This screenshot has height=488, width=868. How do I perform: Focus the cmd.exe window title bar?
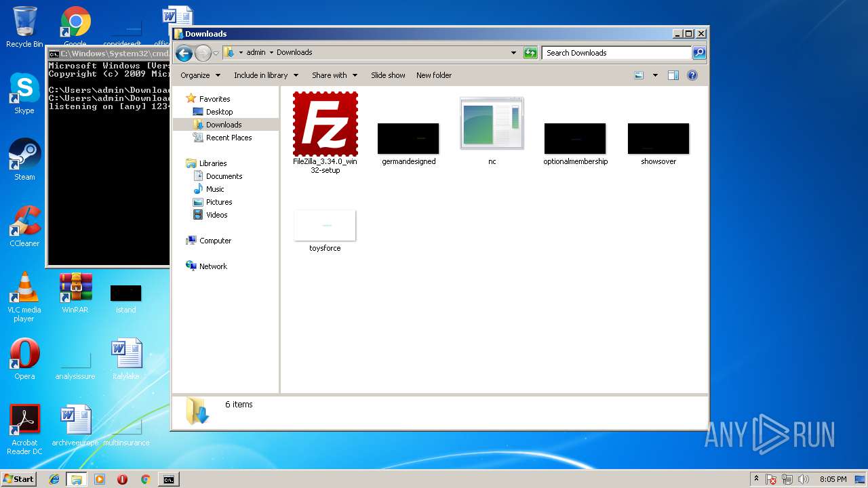point(108,54)
